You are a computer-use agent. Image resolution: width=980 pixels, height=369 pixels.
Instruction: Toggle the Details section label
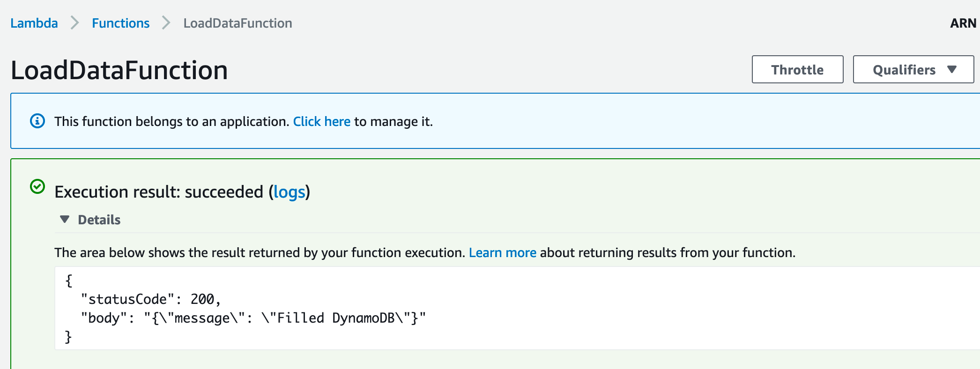99,220
